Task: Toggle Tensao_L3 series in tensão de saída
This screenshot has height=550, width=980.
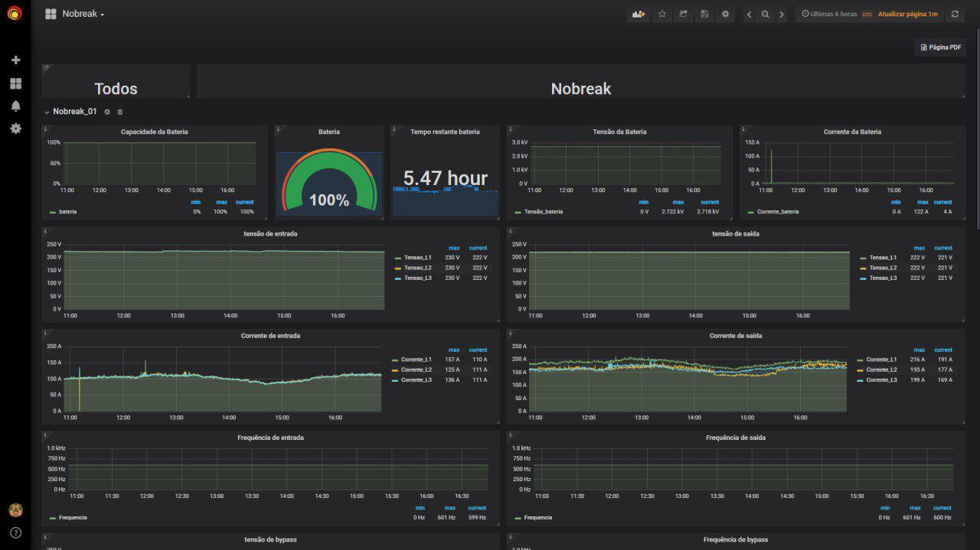Action: click(884, 278)
